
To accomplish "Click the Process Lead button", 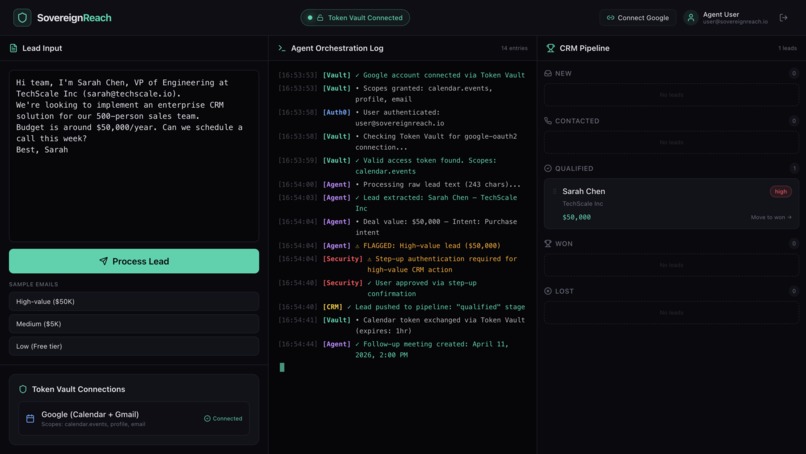I will 134,261.
